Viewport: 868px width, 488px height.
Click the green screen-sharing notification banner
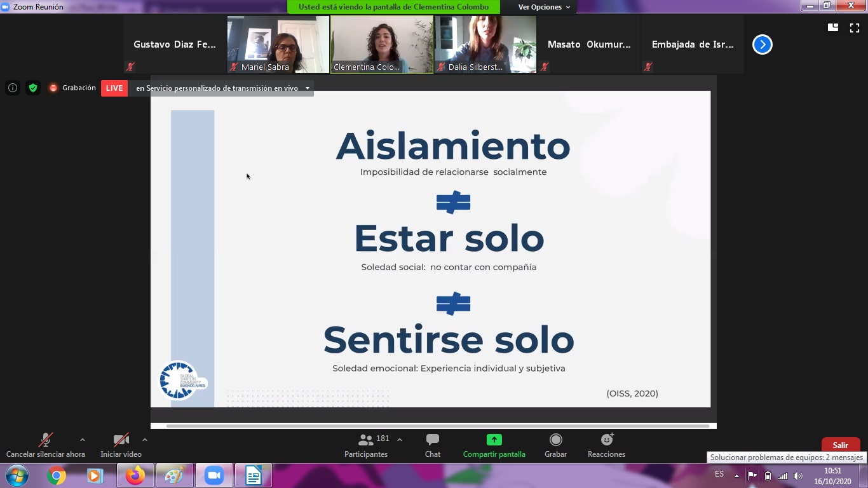(394, 7)
